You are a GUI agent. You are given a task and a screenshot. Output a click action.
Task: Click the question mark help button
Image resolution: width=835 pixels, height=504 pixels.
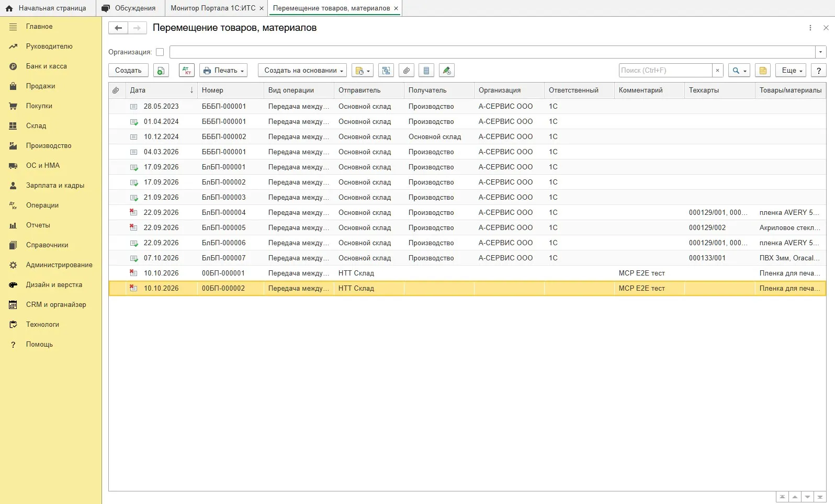coord(819,71)
